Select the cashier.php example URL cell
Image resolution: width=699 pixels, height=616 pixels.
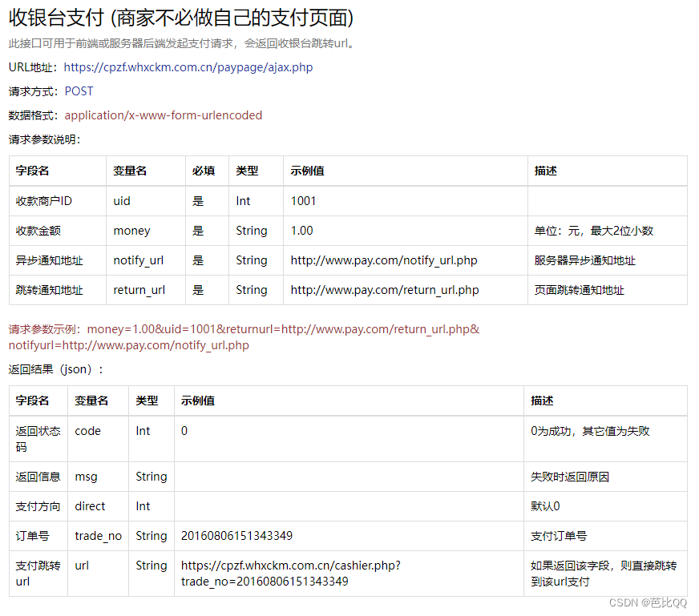pyautogui.click(x=349, y=574)
